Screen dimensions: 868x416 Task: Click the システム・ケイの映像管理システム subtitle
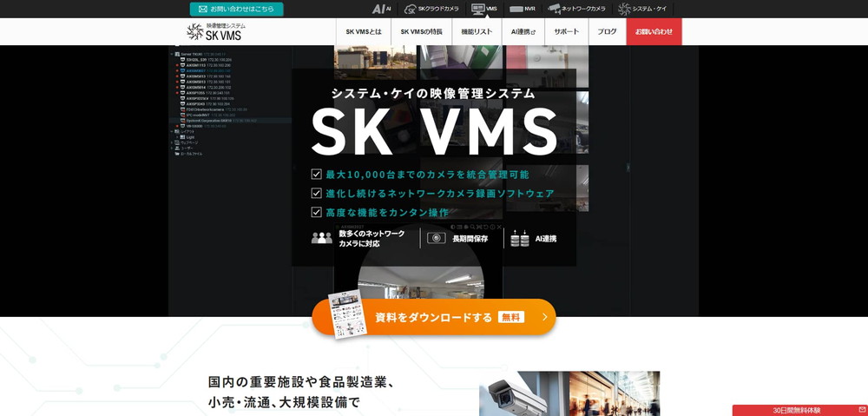click(434, 94)
